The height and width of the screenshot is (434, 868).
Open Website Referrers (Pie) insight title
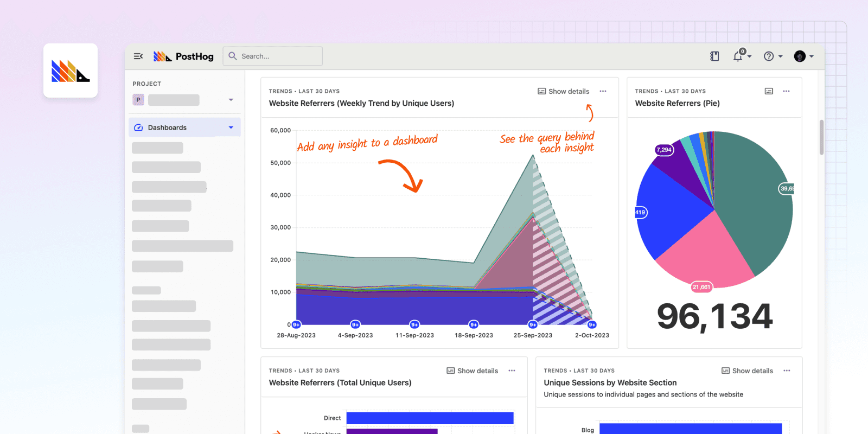pos(677,103)
